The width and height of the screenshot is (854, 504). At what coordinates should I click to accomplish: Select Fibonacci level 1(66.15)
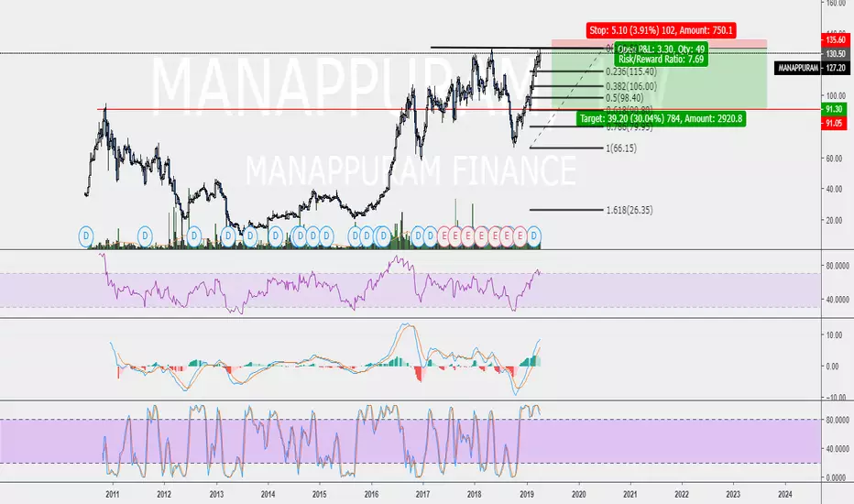(621, 148)
